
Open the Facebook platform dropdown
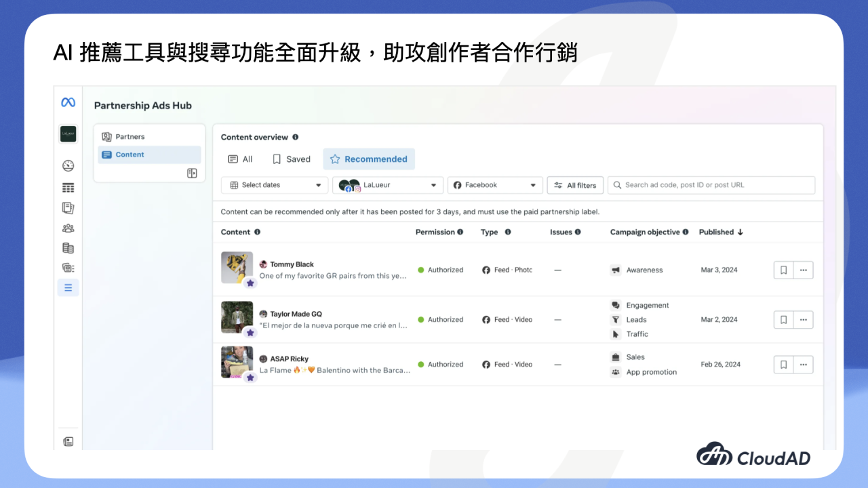495,185
